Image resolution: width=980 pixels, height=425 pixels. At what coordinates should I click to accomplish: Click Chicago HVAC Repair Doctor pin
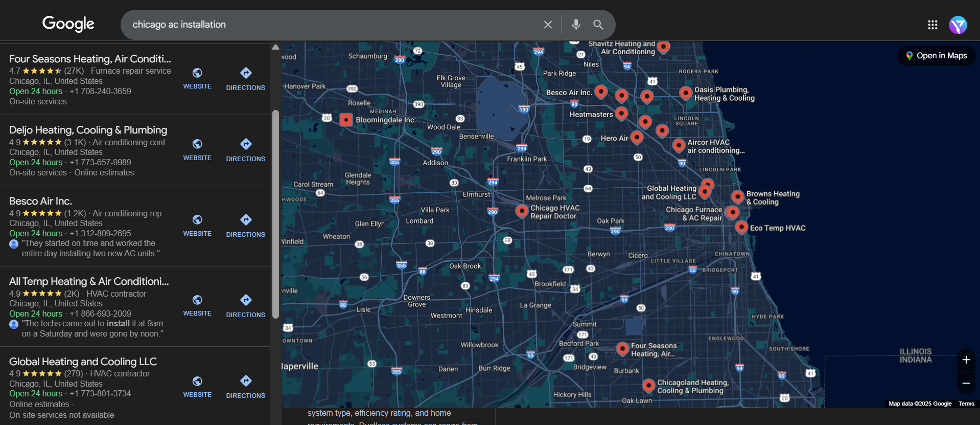pyautogui.click(x=522, y=211)
